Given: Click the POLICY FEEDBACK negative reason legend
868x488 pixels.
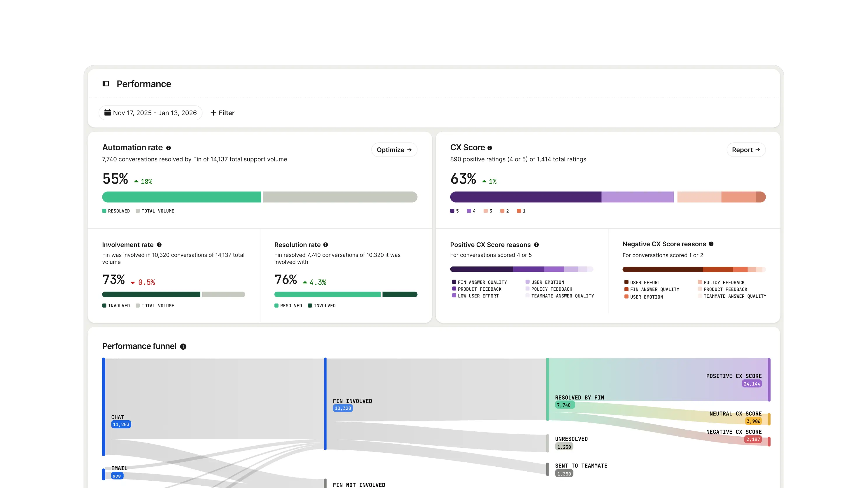Looking at the screenshot, I should tap(721, 283).
